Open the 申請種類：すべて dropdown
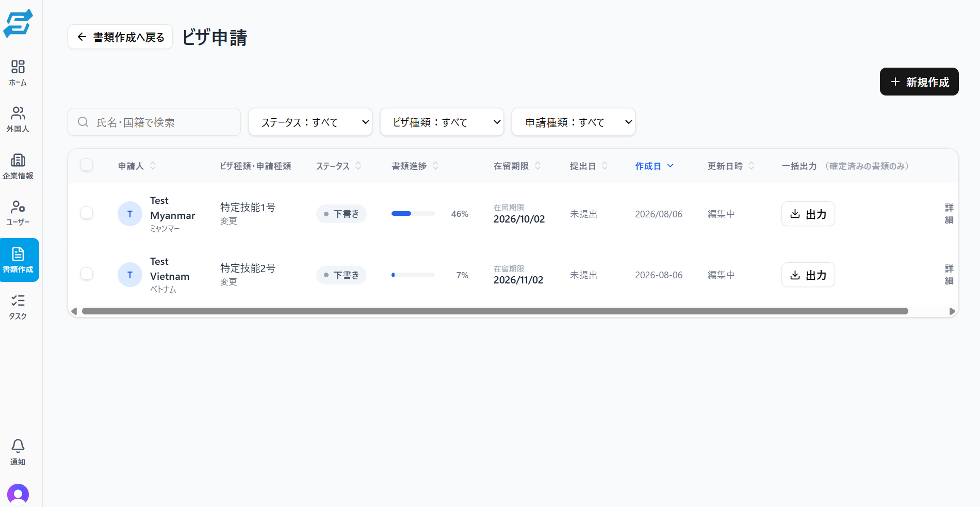 (x=574, y=122)
